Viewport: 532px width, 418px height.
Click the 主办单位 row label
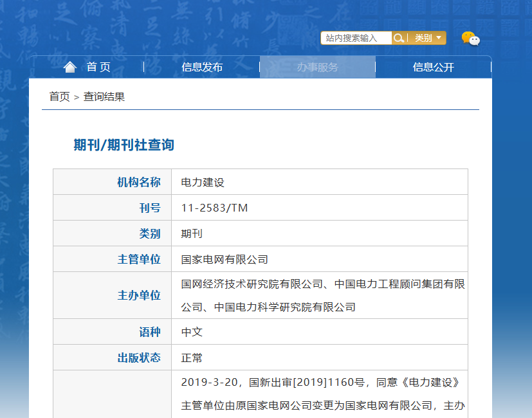tap(139, 295)
